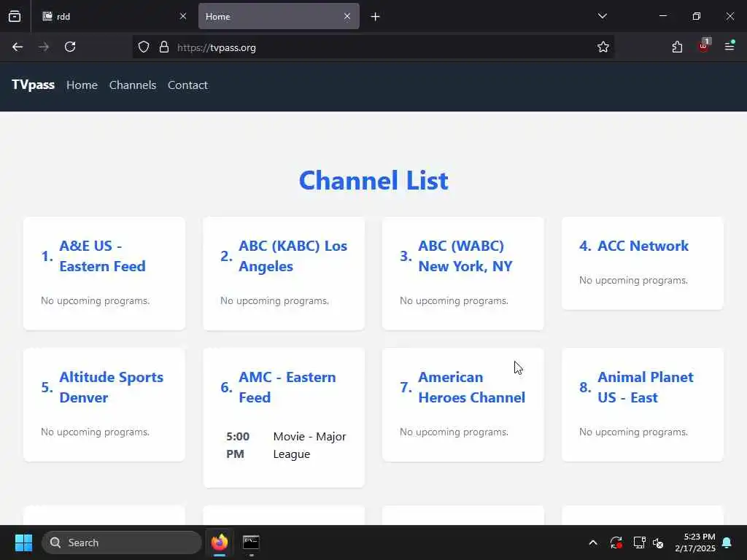Click the 5:00 PM program time
The image size is (747, 560).
[x=238, y=446]
